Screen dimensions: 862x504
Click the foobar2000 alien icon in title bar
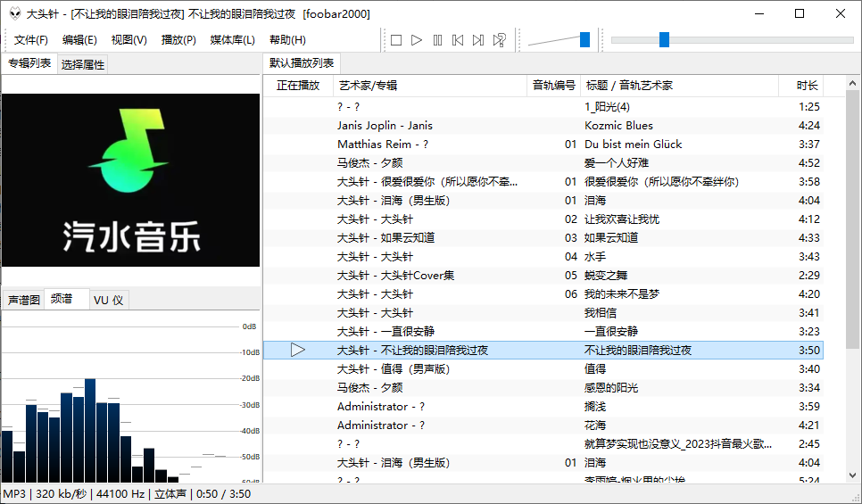pos(12,13)
